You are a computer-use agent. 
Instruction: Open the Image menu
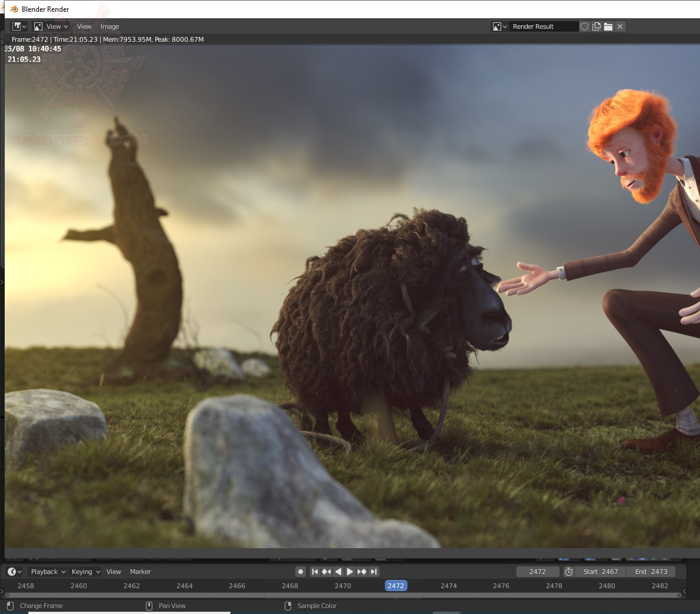[109, 26]
